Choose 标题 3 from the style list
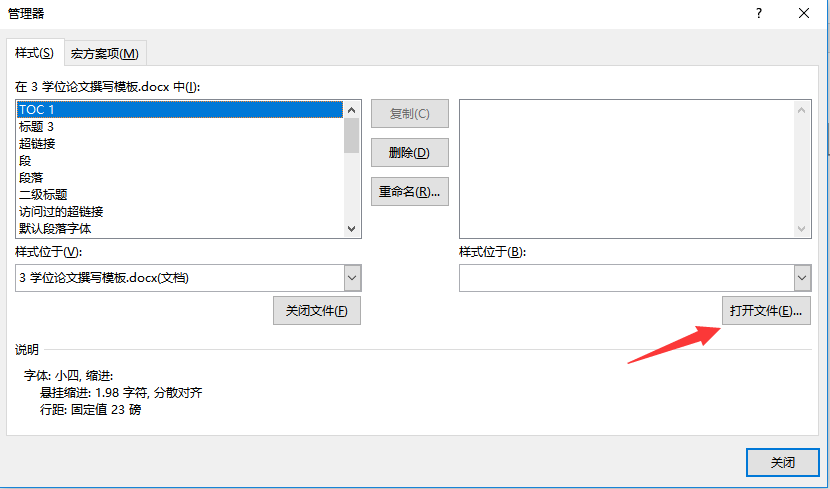The height and width of the screenshot is (489, 830). [37, 126]
